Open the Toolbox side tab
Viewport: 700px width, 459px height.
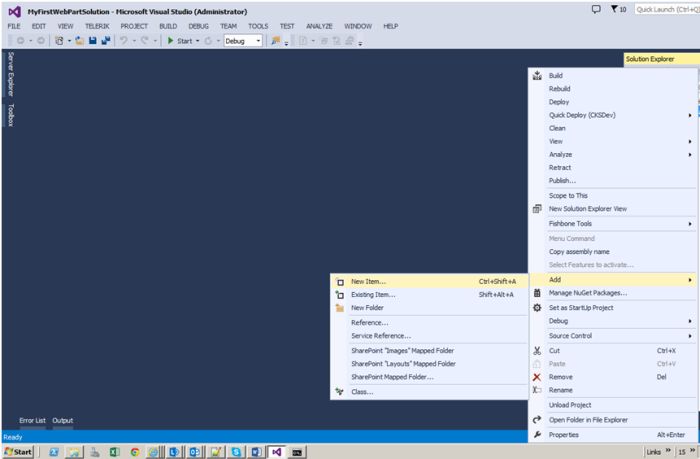11,115
